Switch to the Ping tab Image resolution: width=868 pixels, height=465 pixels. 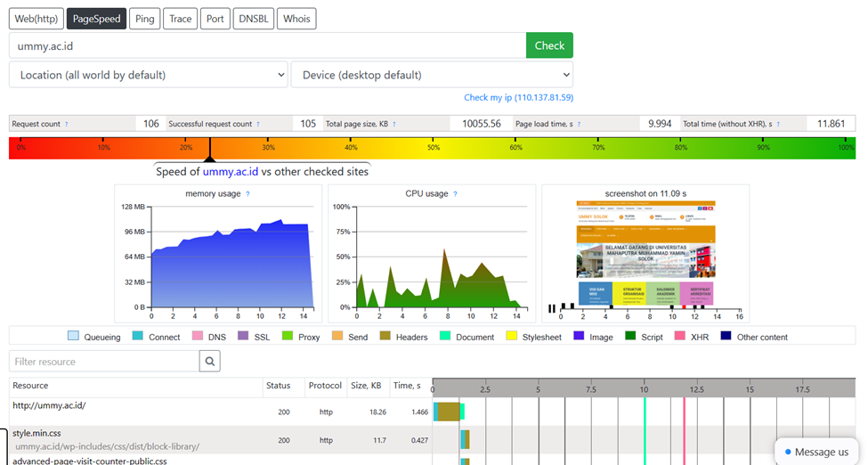pyautogui.click(x=143, y=19)
